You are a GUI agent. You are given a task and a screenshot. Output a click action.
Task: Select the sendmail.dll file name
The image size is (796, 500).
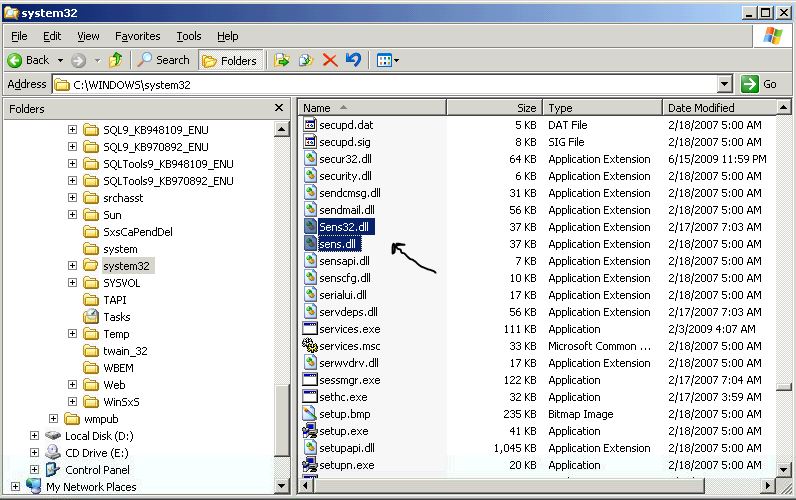347,210
